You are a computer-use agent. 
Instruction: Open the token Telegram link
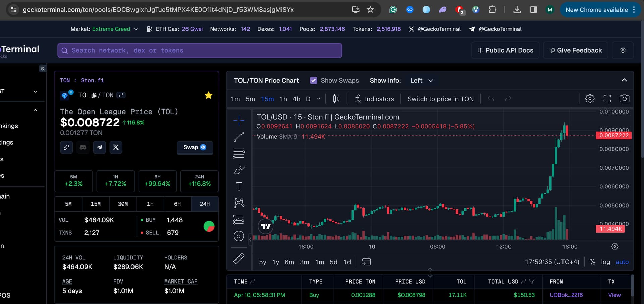[x=99, y=147]
